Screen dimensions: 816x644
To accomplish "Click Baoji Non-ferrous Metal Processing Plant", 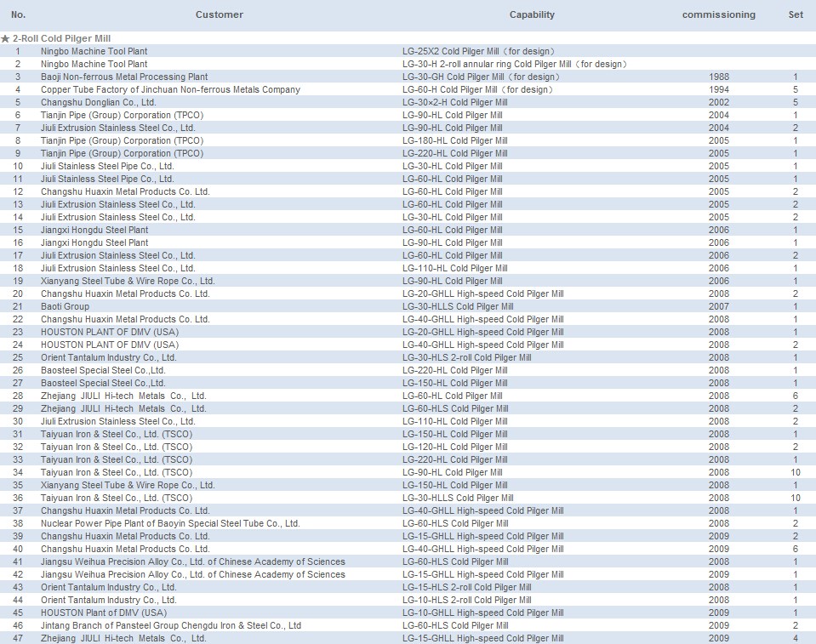I will click(124, 77).
